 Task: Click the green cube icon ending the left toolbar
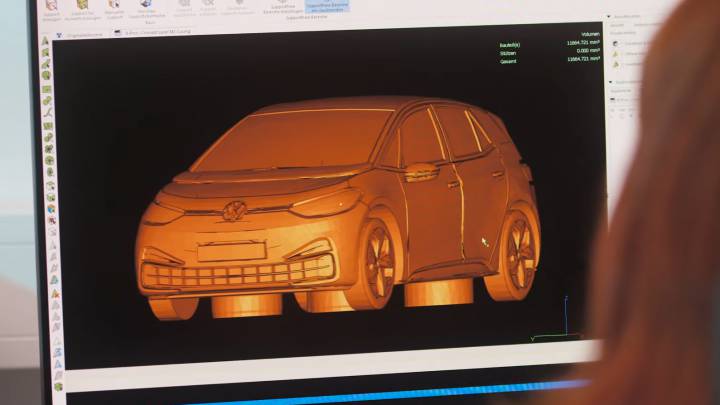pyautogui.click(x=58, y=387)
